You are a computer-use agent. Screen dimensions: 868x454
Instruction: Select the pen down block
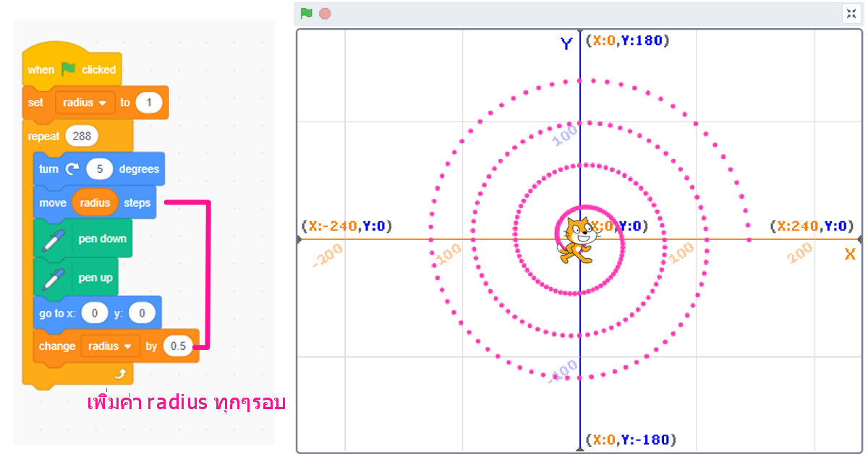point(82,239)
